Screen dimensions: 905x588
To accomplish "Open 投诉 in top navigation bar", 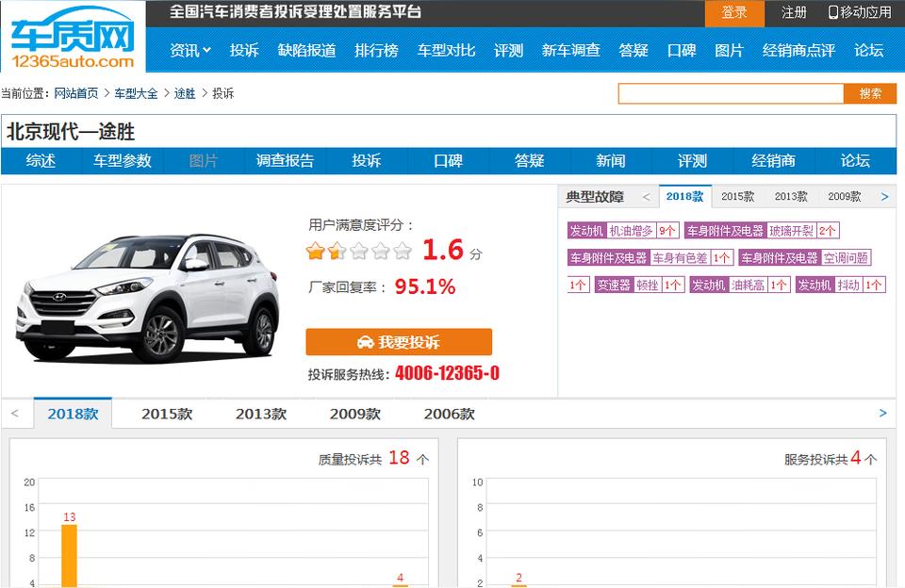I will coord(244,50).
